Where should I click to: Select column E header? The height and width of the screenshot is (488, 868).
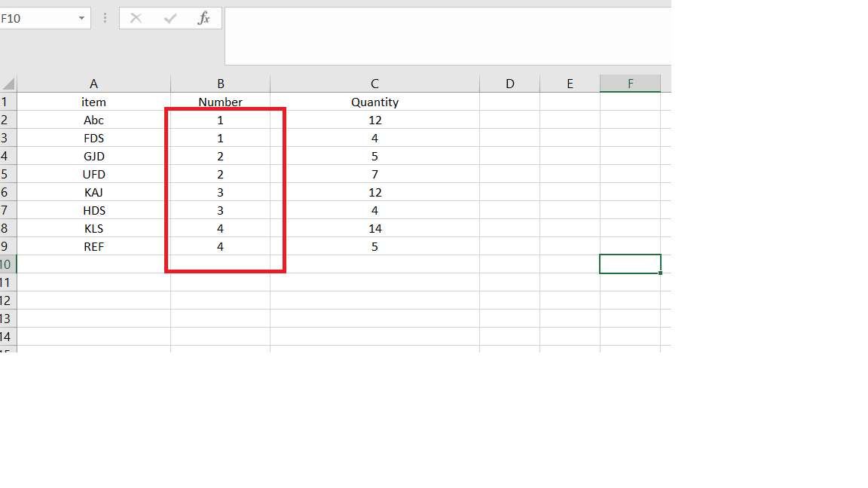pyautogui.click(x=570, y=84)
